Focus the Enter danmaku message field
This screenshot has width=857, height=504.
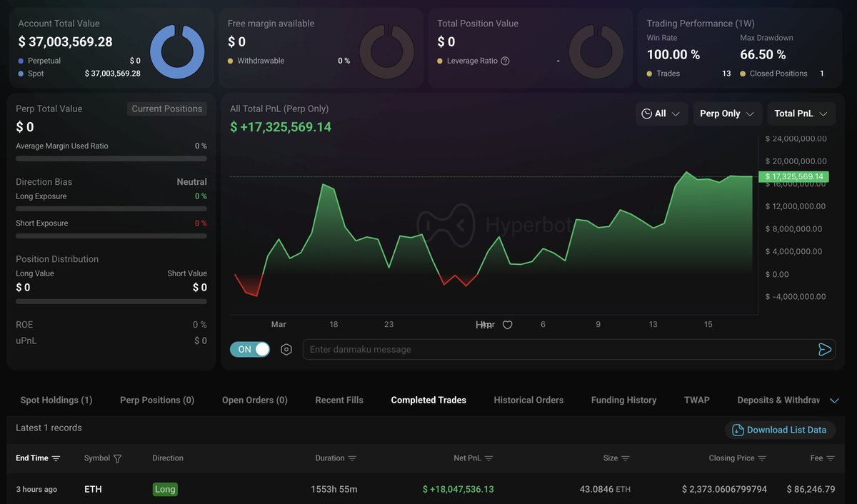[557, 349]
